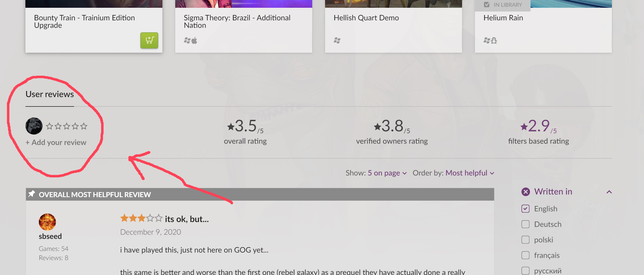Open the Hellish Quart Demo page
644x275 pixels.
(x=366, y=18)
